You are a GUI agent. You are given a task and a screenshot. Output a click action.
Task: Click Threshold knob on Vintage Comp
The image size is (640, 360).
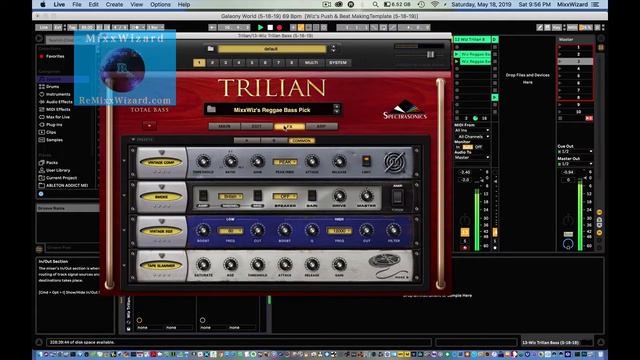pyautogui.click(x=203, y=162)
